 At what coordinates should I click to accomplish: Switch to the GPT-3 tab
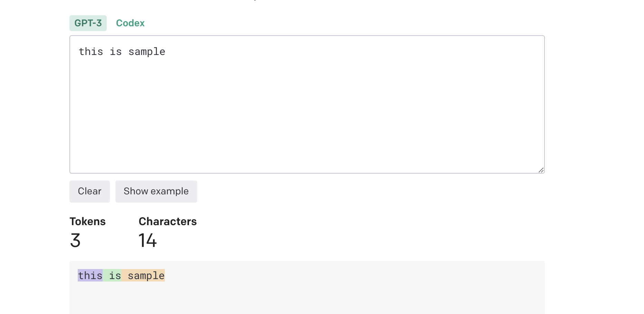tap(88, 23)
